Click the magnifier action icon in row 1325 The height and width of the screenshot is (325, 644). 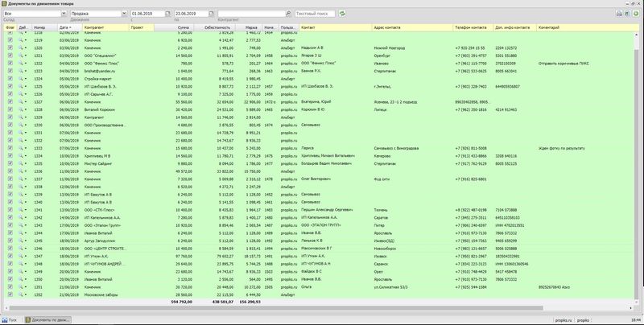[x=21, y=87]
